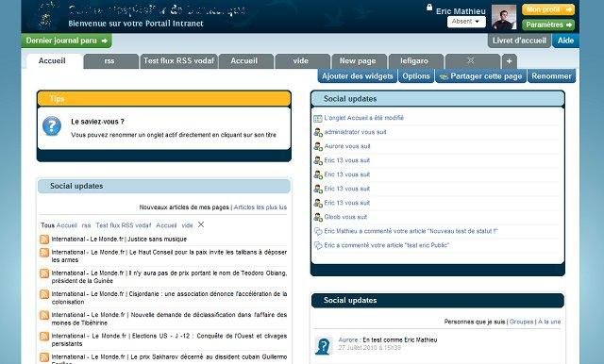Click Renommer button
This screenshot has height=364, width=604.
551,76
